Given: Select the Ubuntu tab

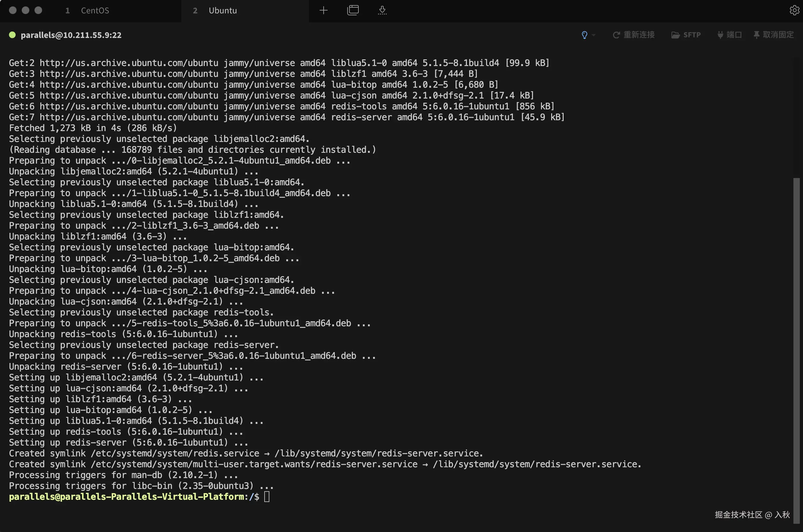Looking at the screenshot, I should 222,11.
